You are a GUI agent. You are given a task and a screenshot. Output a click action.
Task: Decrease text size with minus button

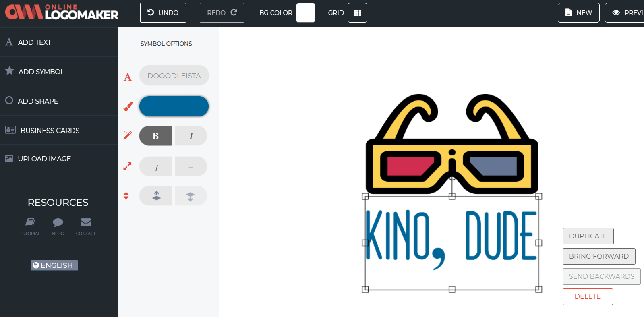[x=191, y=167]
